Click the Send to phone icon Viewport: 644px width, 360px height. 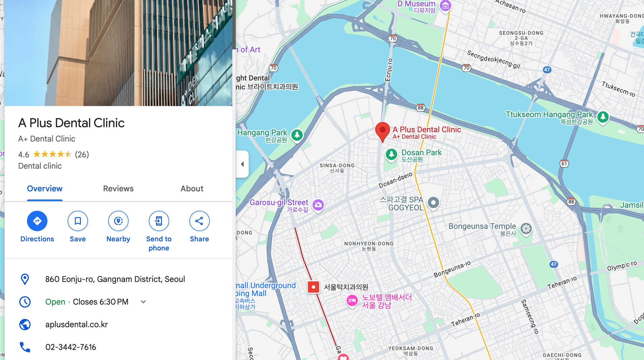coord(159,221)
